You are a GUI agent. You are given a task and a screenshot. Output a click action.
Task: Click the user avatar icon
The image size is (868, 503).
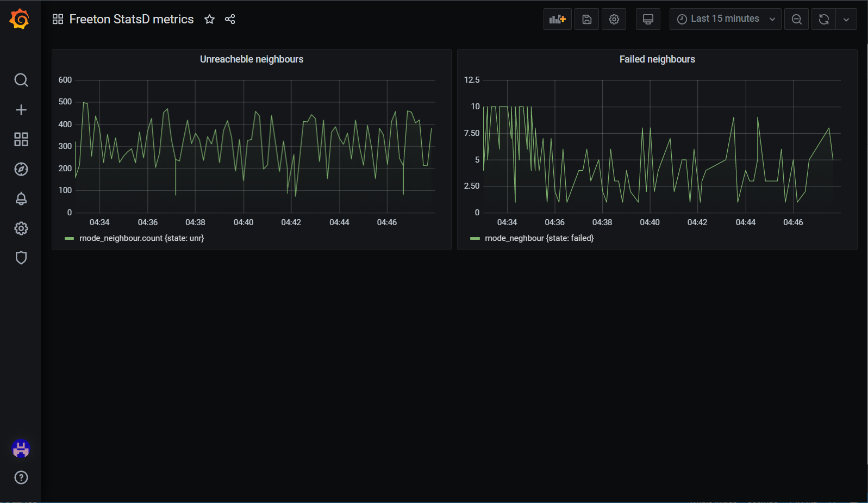21,449
